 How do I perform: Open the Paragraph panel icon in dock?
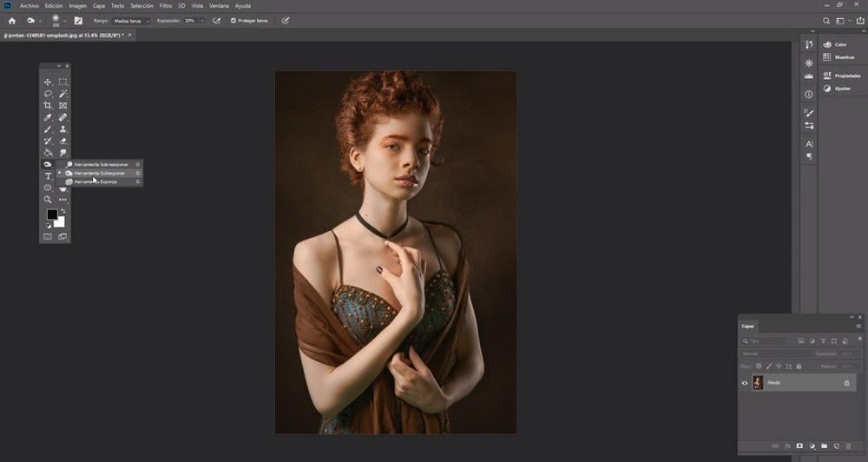[809, 157]
